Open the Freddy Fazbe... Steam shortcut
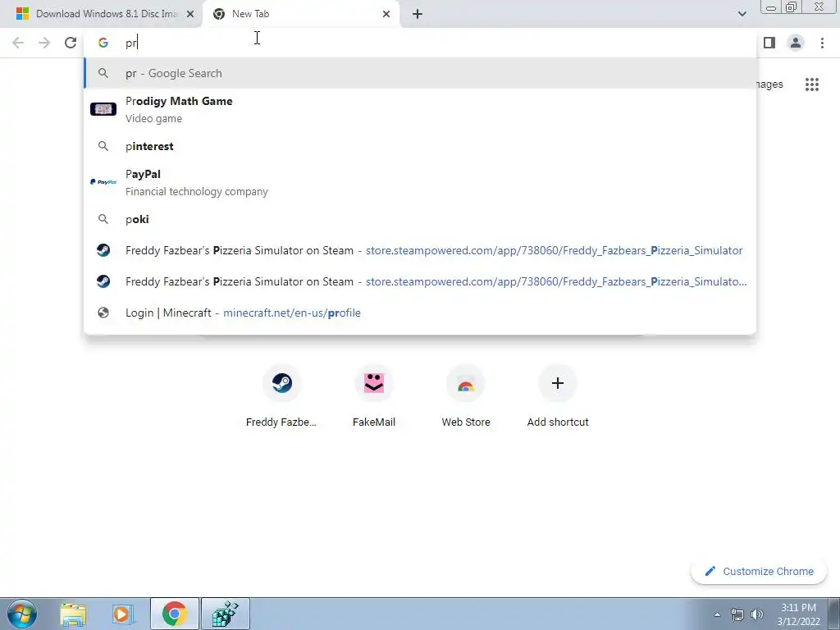Image resolution: width=840 pixels, height=630 pixels. pos(281,395)
